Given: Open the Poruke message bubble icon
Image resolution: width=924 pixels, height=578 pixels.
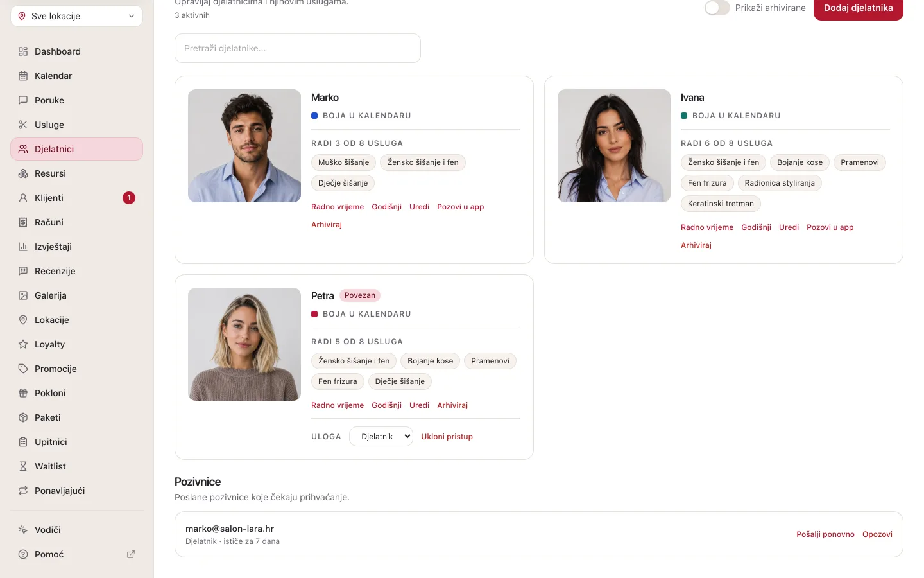Looking at the screenshot, I should pos(23,100).
